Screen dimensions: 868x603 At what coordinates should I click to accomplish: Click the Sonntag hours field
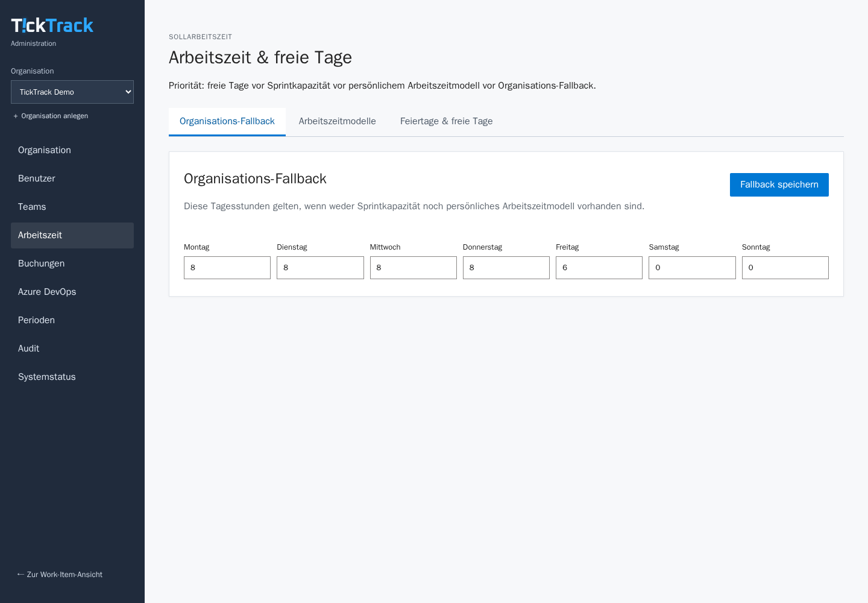tap(785, 268)
